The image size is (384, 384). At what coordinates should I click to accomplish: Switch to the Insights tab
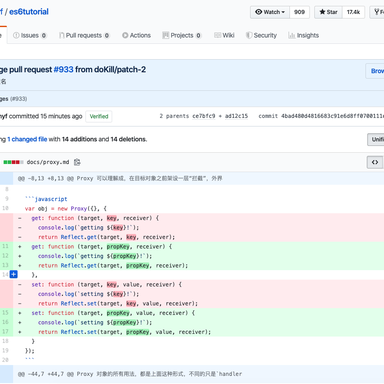303,35
